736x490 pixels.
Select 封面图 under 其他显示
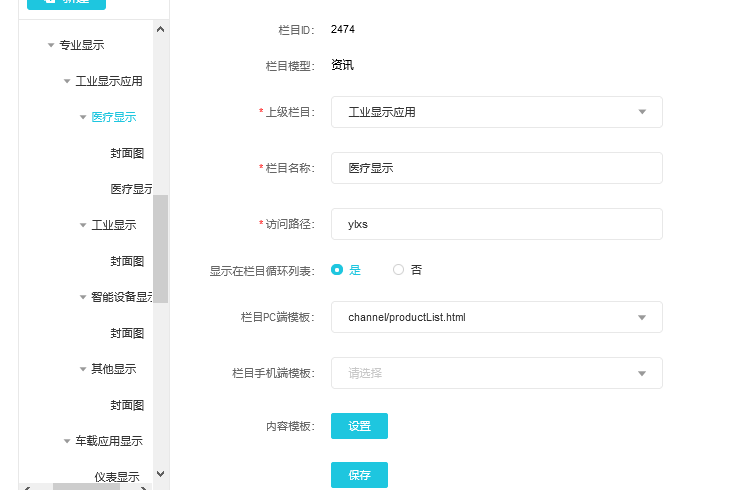tap(127, 405)
